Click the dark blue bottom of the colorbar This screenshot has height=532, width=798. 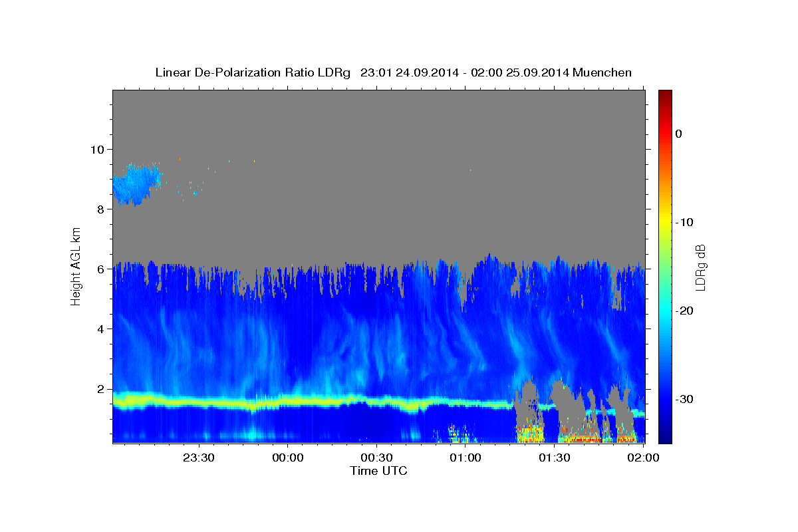[x=665, y=436]
